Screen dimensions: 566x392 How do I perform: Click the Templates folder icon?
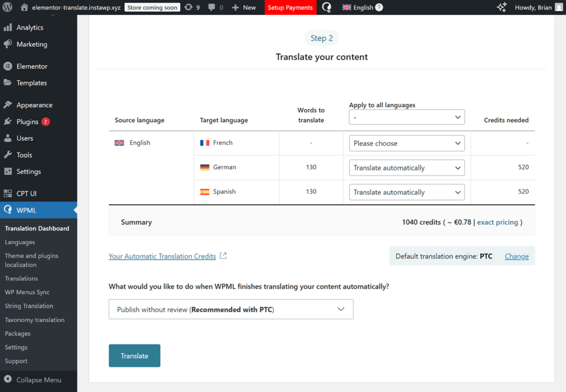pyautogui.click(x=8, y=83)
